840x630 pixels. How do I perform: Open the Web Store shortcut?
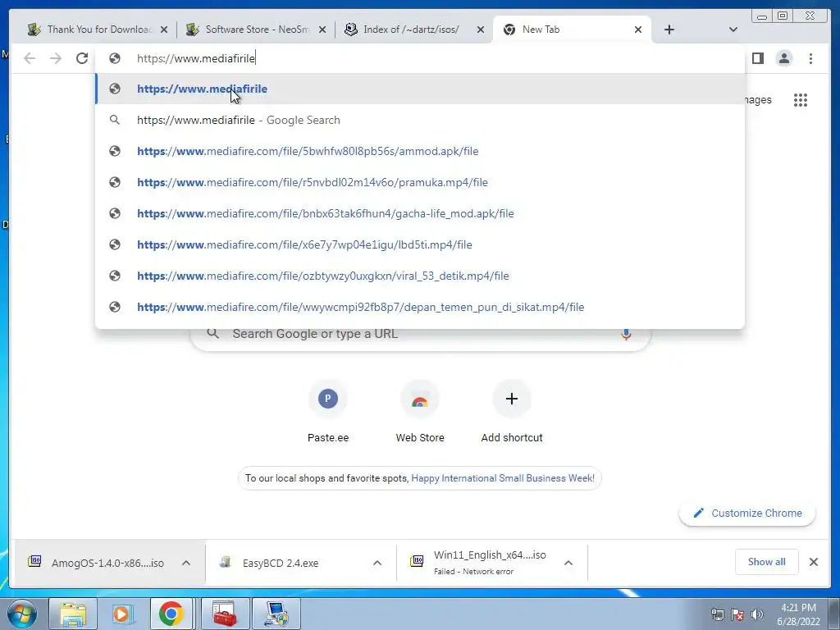[x=420, y=413]
